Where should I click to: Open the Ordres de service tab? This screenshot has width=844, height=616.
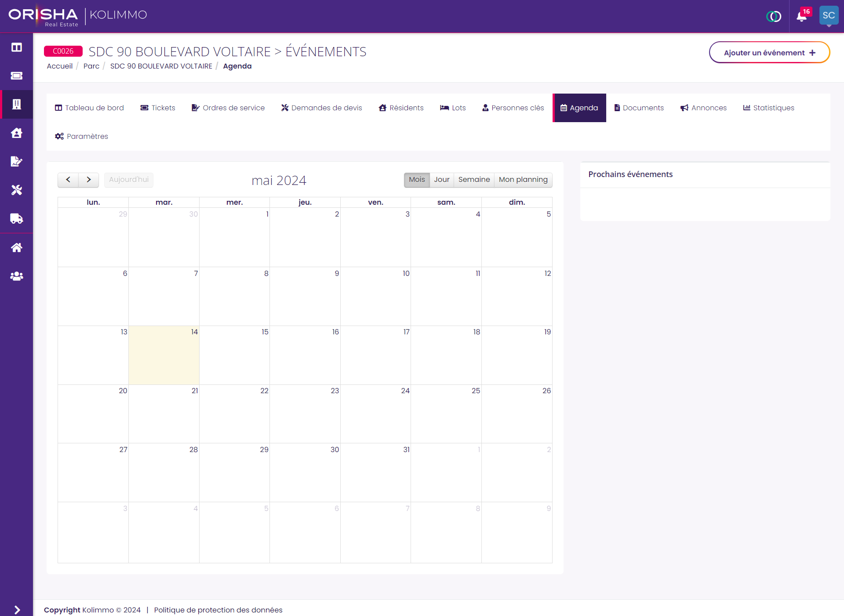point(228,108)
